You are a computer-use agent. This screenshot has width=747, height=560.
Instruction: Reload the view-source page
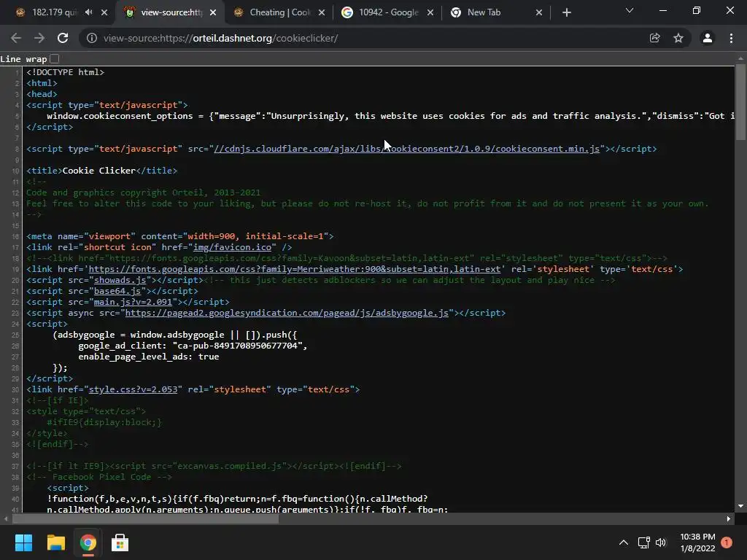pos(63,38)
